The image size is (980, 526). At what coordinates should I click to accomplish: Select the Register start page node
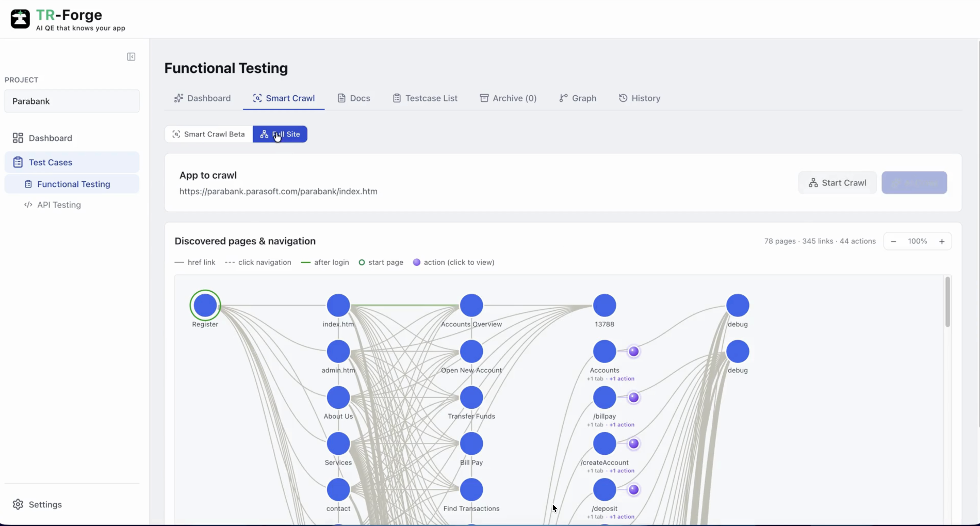[x=205, y=305]
